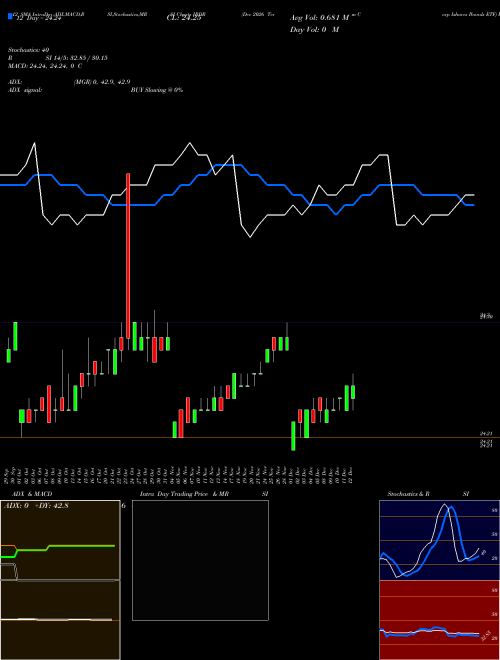The width and height of the screenshot is (500, 660).
Task: Select the 'ADX: 0 +DY: 42.8' readout
Action: tap(36, 506)
